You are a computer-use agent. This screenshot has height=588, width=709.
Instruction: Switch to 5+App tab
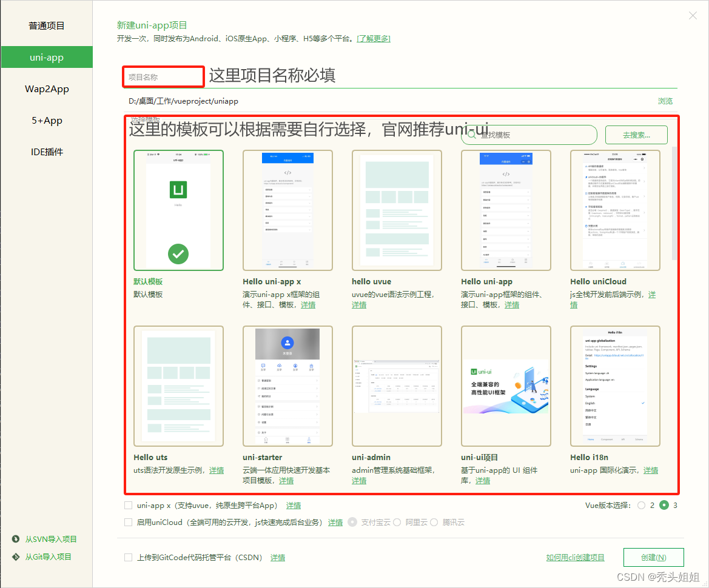coord(47,121)
